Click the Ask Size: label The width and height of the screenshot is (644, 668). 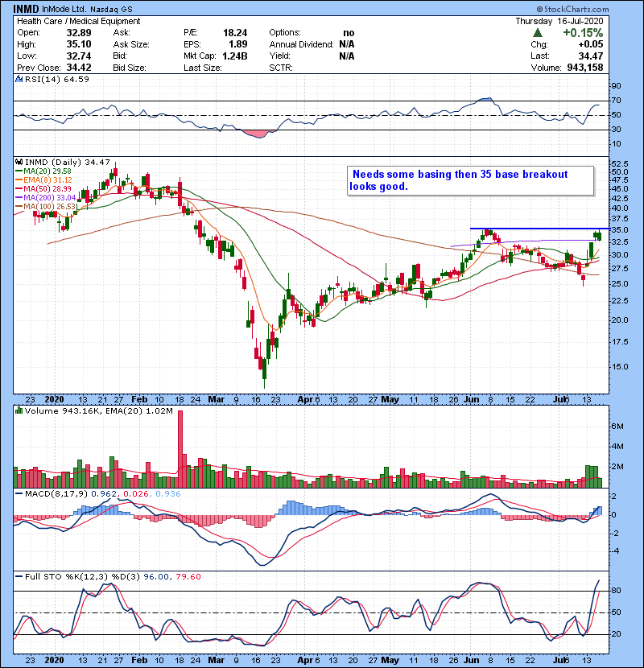click(131, 44)
